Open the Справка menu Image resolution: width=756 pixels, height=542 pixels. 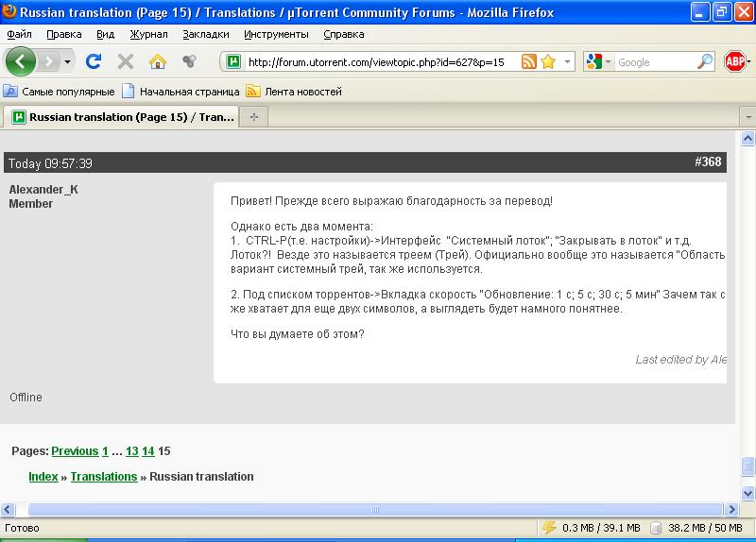click(x=344, y=34)
